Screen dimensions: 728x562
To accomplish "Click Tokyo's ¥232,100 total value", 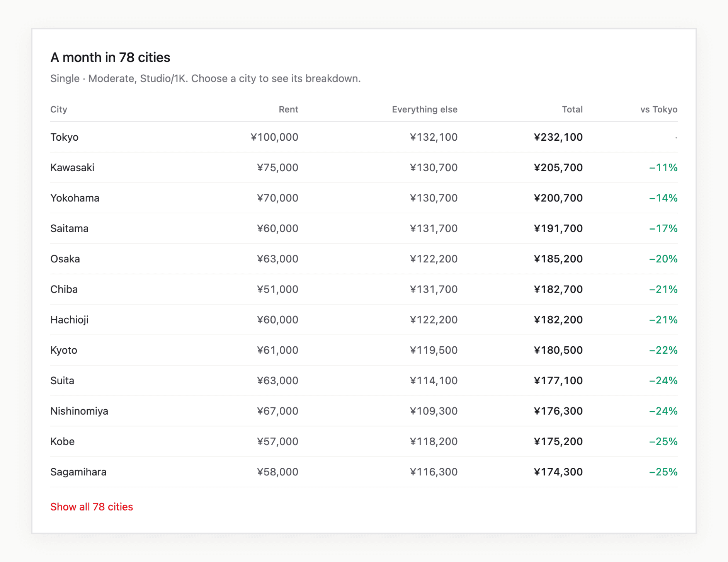I will pos(558,137).
